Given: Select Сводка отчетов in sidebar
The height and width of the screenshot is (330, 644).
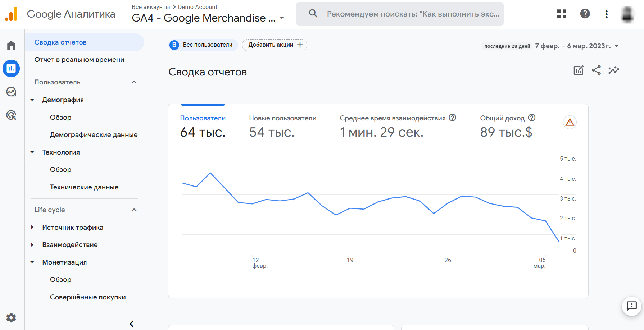Looking at the screenshot, I should coord(85,42).
